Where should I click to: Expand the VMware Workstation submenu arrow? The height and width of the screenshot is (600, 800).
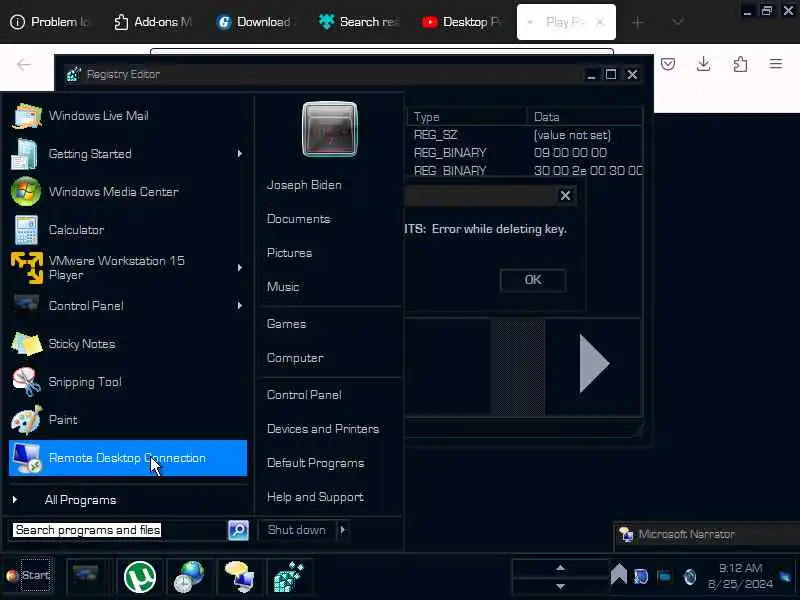point(239,268)
